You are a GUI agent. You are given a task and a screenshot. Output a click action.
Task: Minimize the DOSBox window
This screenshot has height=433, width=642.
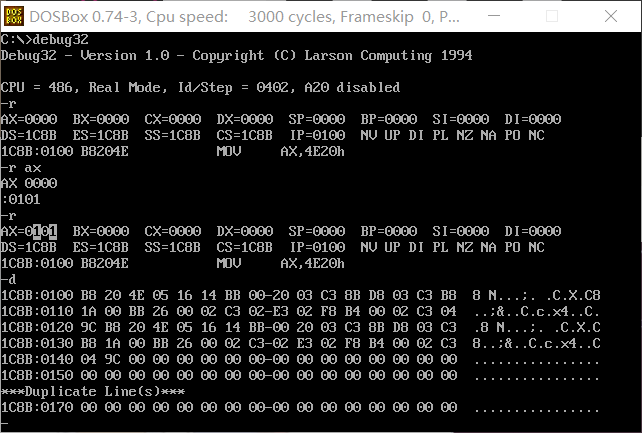pos(494,16)
